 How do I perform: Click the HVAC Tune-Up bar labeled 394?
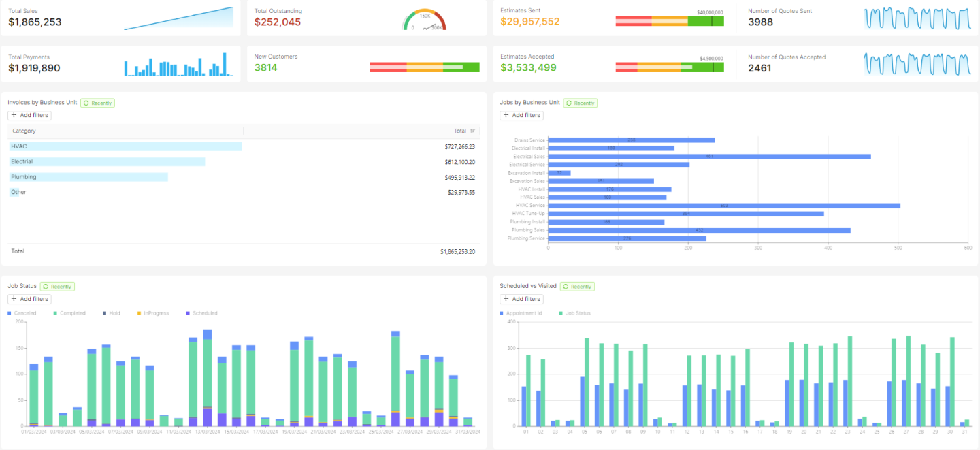pyautogui.click(x=686, y=214)
